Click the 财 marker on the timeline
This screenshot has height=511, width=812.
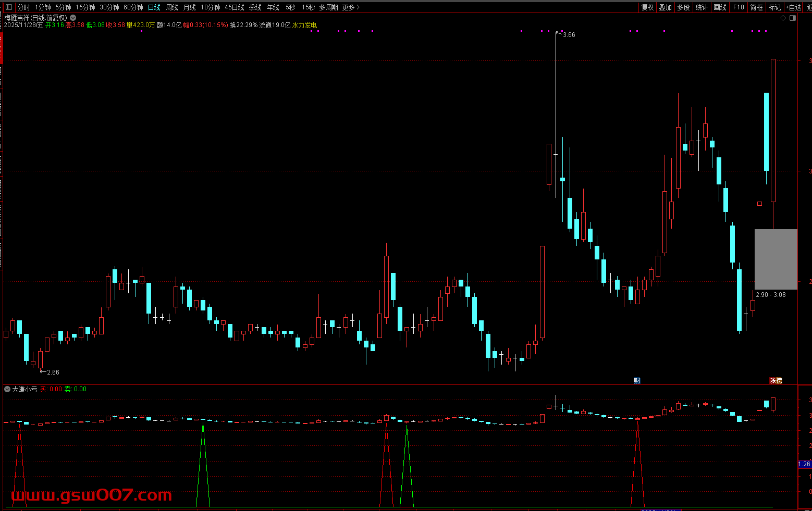pyautogui.click(x=637, y=381)
